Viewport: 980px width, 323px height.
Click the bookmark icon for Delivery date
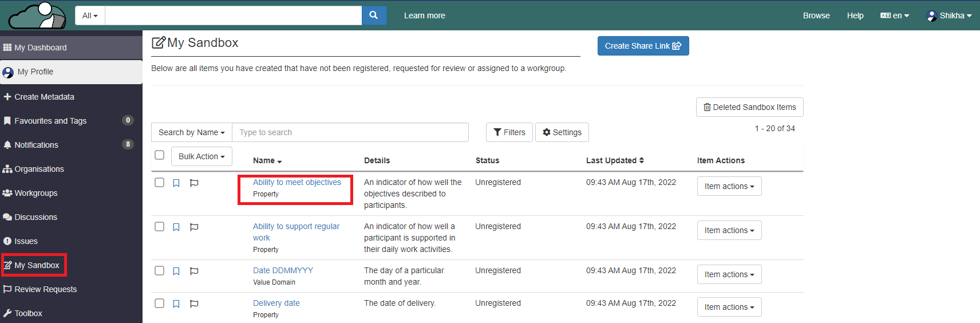point(176,304)
